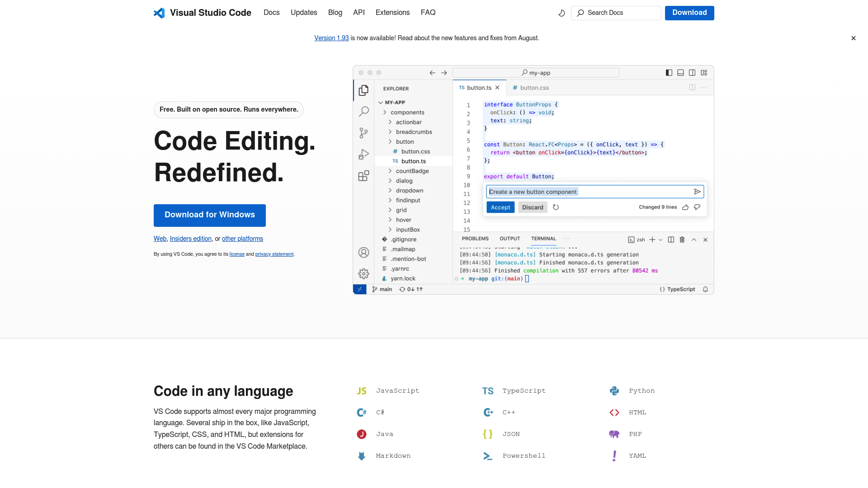Click the customize layout icon
Viewport: 868px width, 488px height.
pyautogui.click(x=704, y=73)
